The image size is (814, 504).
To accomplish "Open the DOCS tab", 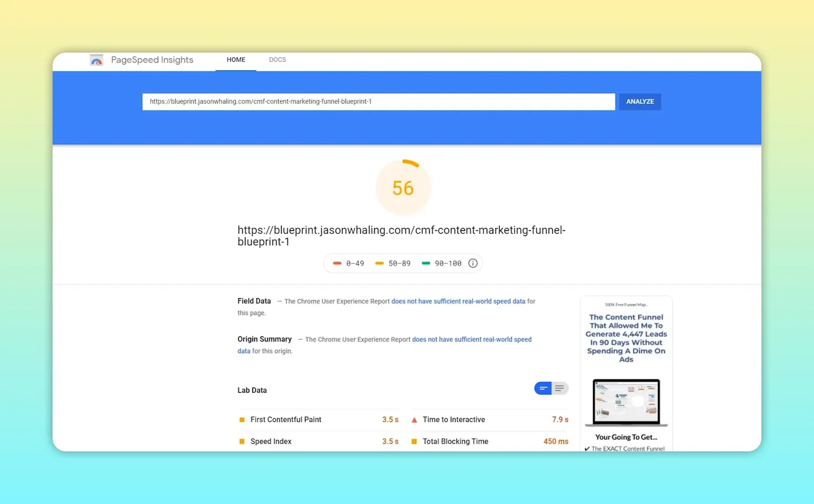I will point(277,60).
